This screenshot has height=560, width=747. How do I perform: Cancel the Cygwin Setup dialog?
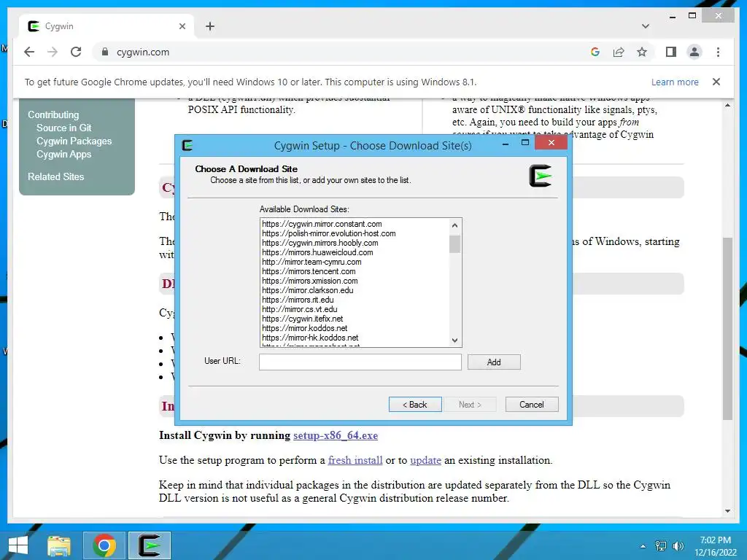click(x=532, y=404)
